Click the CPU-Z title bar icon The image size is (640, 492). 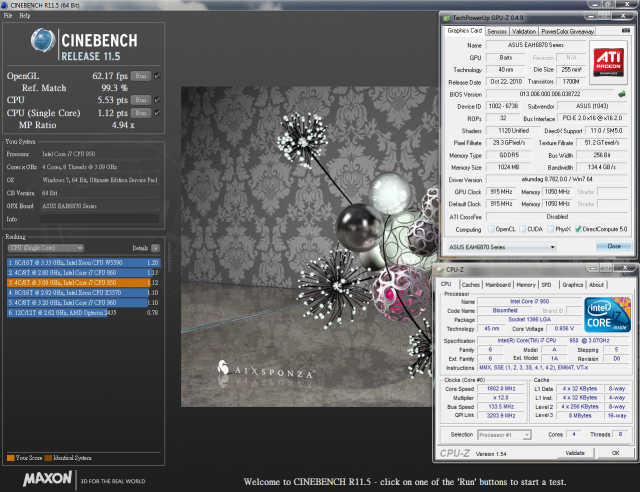tap(440, 270)
